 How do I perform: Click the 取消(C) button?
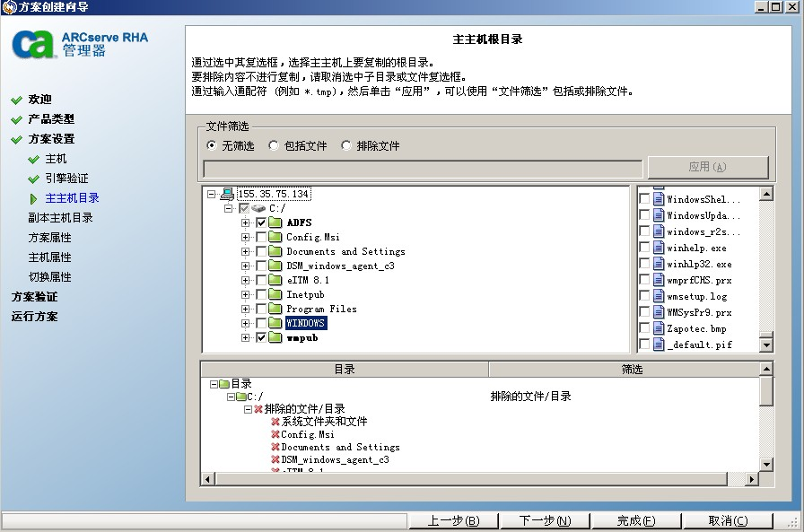point(728,520)
